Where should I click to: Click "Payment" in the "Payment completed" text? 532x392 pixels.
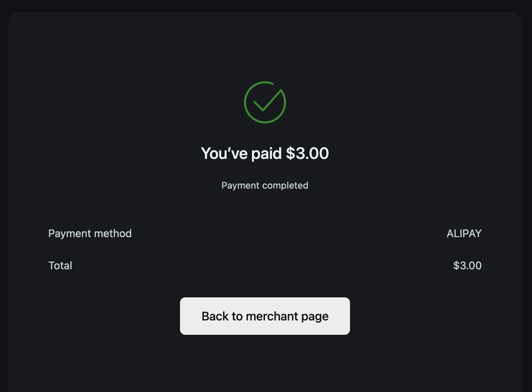[239, 185]
